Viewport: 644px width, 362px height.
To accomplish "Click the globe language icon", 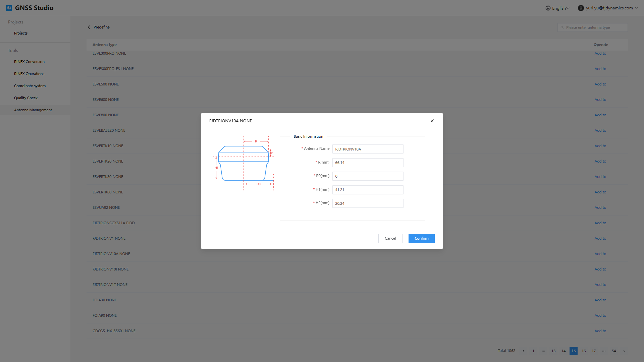I will pyautogui.click(x=548, y=8).
